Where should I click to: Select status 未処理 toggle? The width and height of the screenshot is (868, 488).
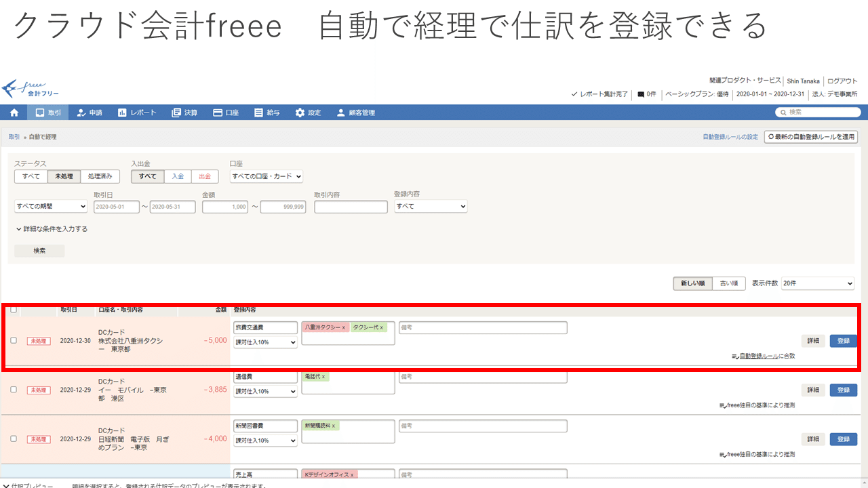tap(64, 176)
